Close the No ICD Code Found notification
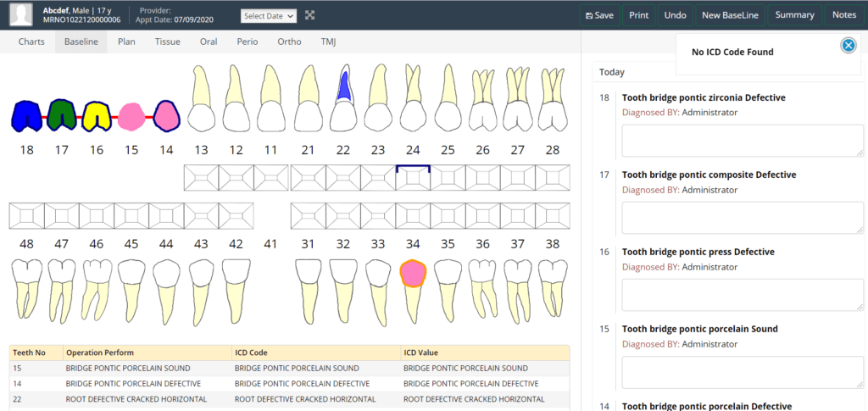The height and width of the screenshot is (411, 868). (848, 46)
